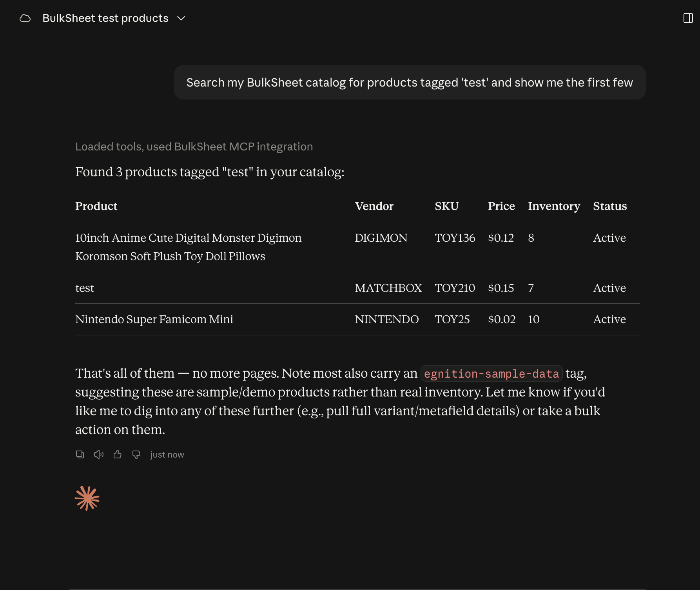Click the 'TOY136' SKU cell

coord(455,238)
